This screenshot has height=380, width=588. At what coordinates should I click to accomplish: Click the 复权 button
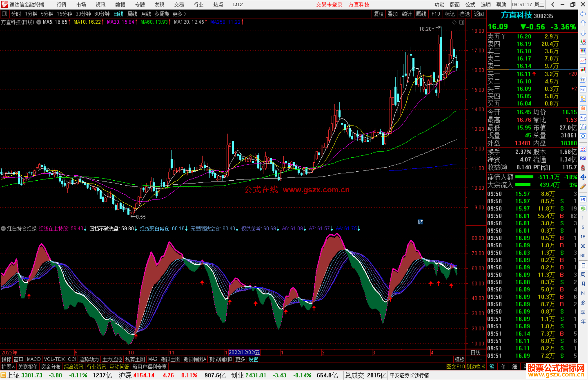coord(378,14)
